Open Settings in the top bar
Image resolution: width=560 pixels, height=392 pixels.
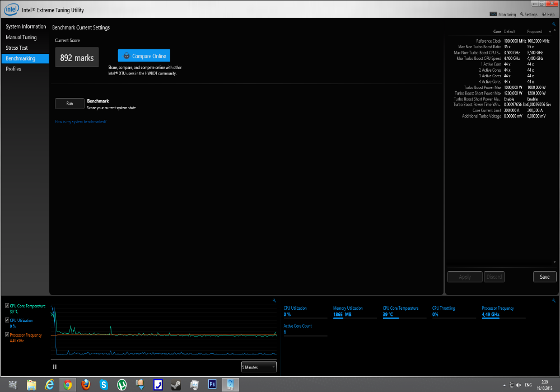[529, 15]
